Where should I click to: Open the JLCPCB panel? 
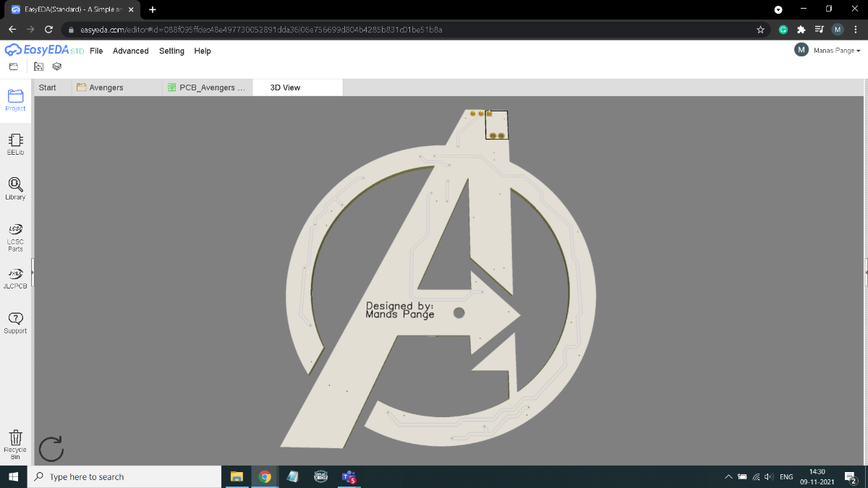(15, 278)
